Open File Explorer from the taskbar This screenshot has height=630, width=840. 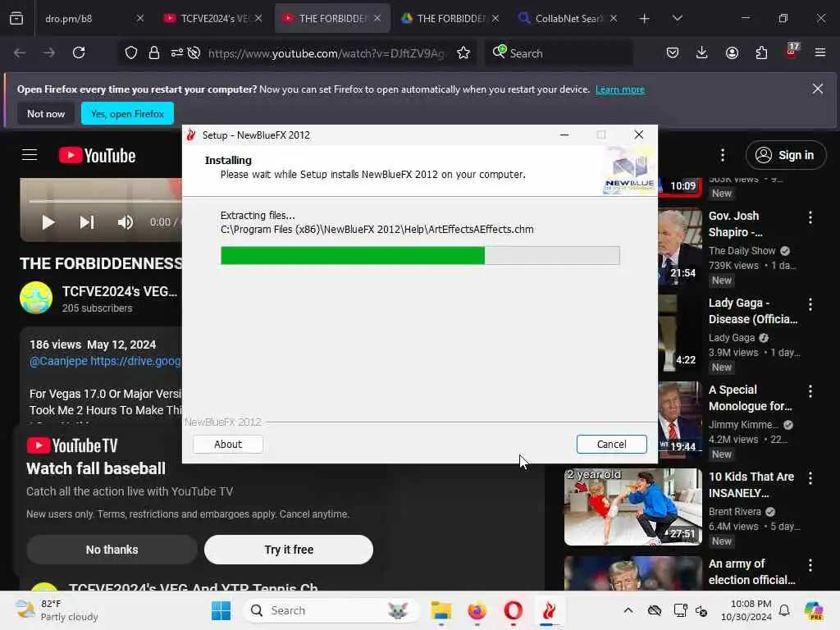click(x=441, y=610)
